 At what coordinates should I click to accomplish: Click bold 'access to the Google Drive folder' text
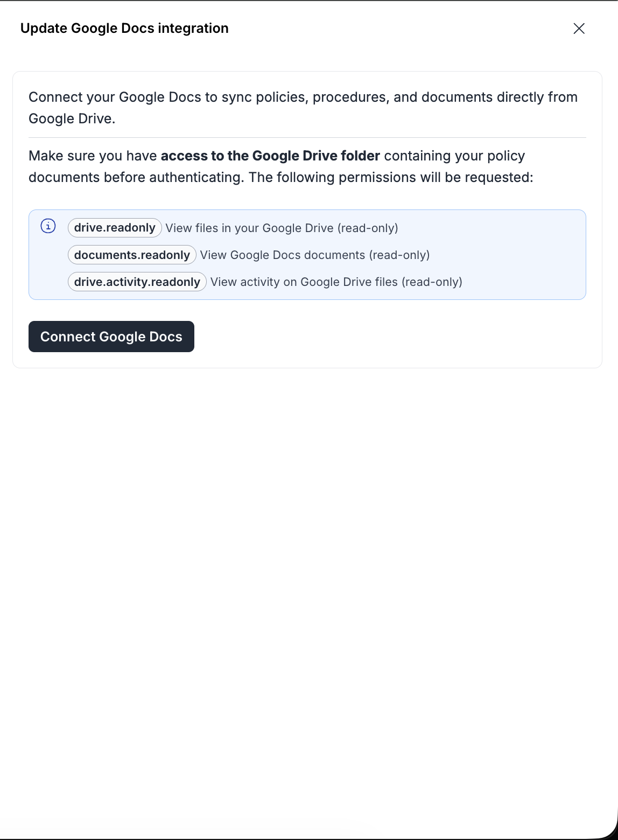point(270,156)
